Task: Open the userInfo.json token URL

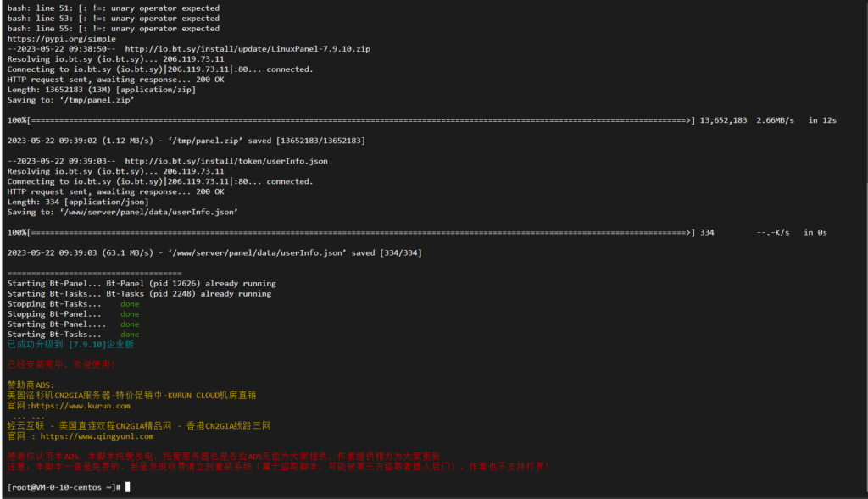Action: pyautogui.click(x=226, y=161)
